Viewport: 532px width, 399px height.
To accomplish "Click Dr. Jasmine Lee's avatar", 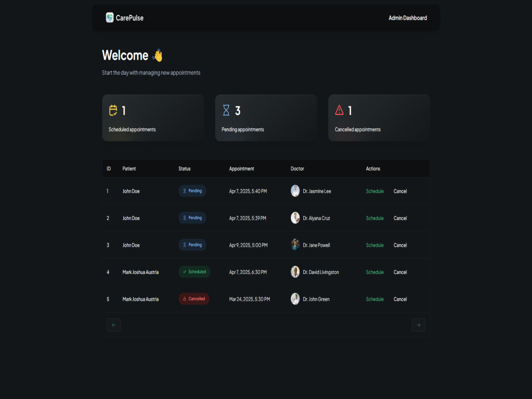I will point(295,191).
